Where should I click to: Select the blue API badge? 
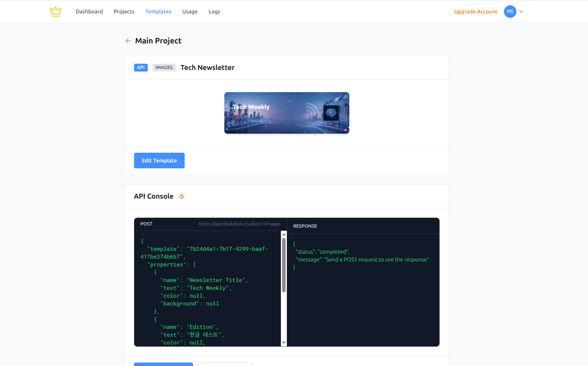click(141, 67)
